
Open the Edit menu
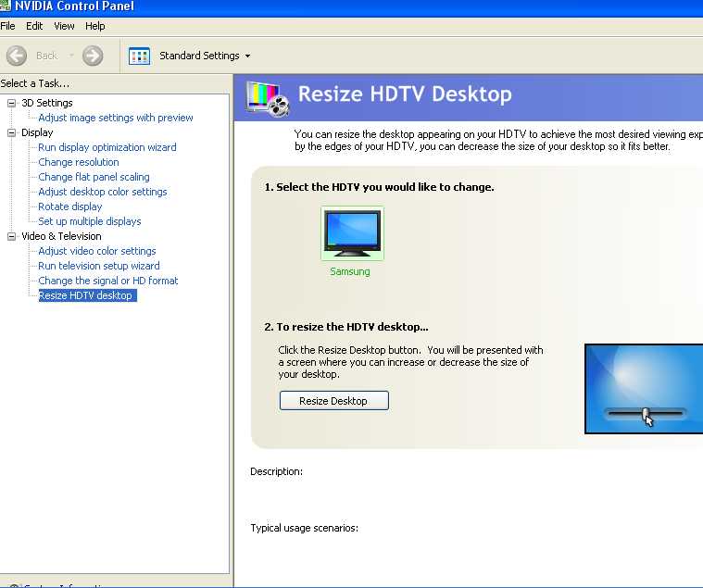click(x=34, y=26)
